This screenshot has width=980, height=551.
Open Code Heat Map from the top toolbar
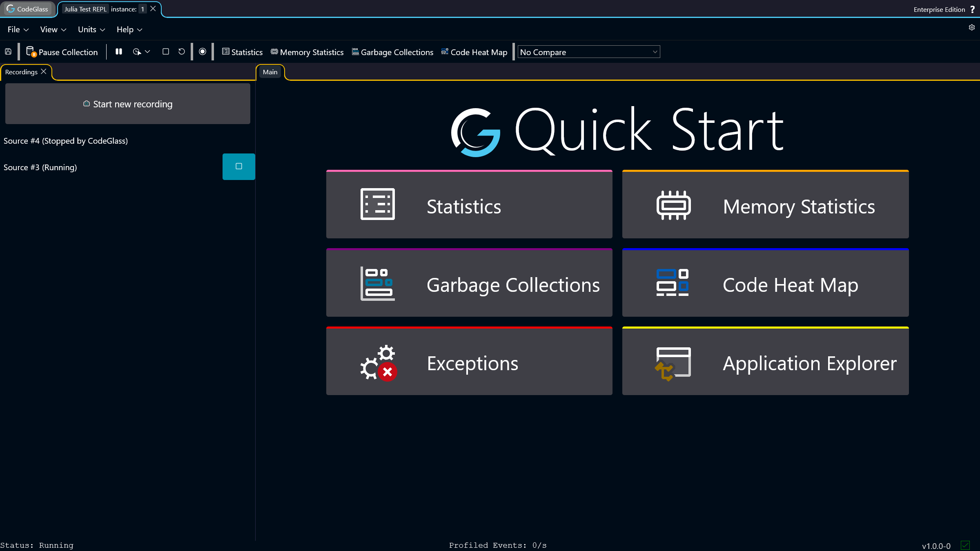click(x=474, y=52)
